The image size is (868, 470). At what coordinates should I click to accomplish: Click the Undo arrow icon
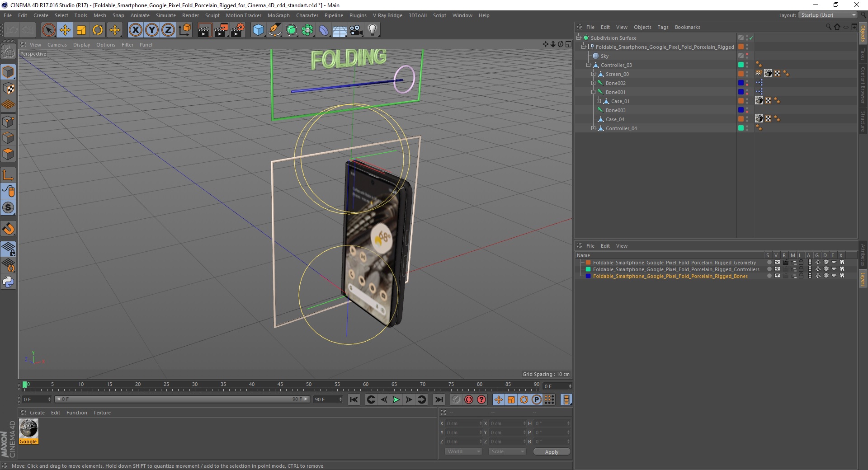12,30
